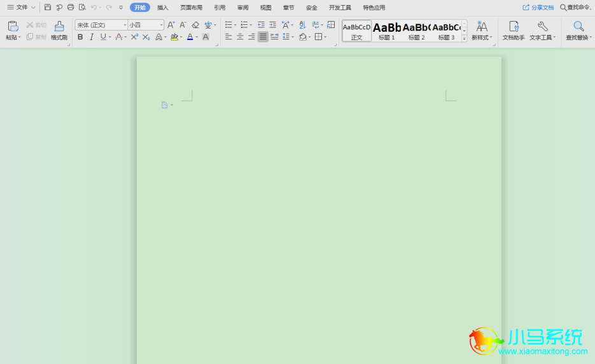Open the Borders dropdown arrow
Image resolution: width=595 pixels, height=364 pixels.
point(326,37)
